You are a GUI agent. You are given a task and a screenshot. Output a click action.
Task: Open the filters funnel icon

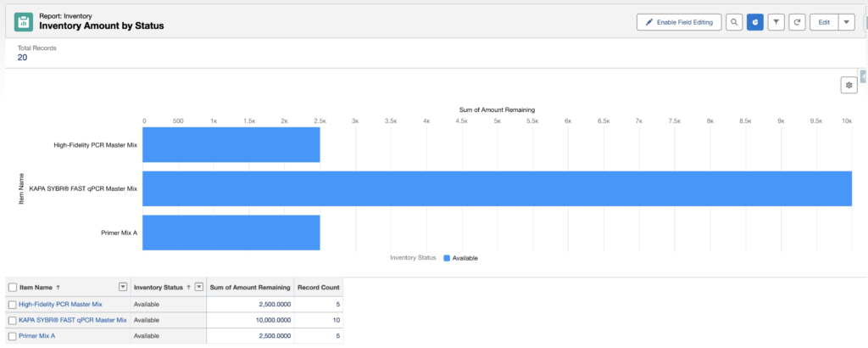click(x=776, y=22)
